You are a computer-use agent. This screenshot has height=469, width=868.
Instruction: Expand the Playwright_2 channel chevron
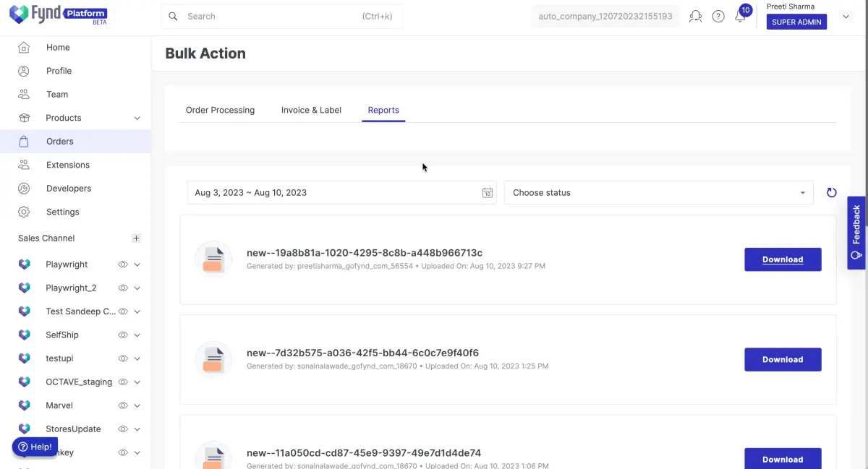coord(137,288)
